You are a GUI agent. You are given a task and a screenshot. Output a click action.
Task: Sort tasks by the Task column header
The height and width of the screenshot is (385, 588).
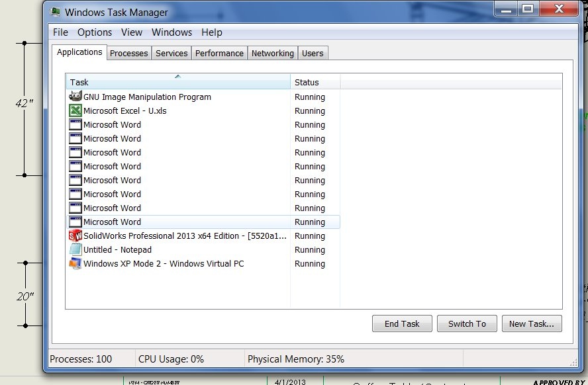point(178,81)
